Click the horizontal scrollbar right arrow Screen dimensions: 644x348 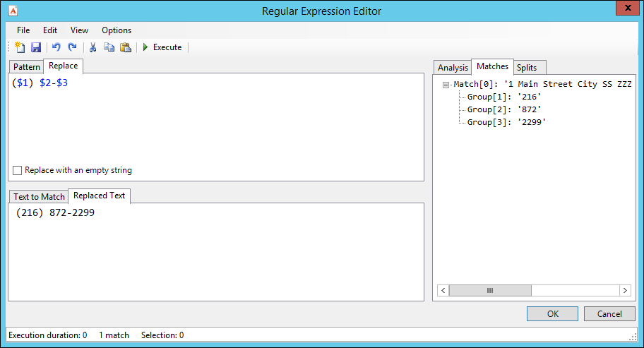(x=625, y=291)
